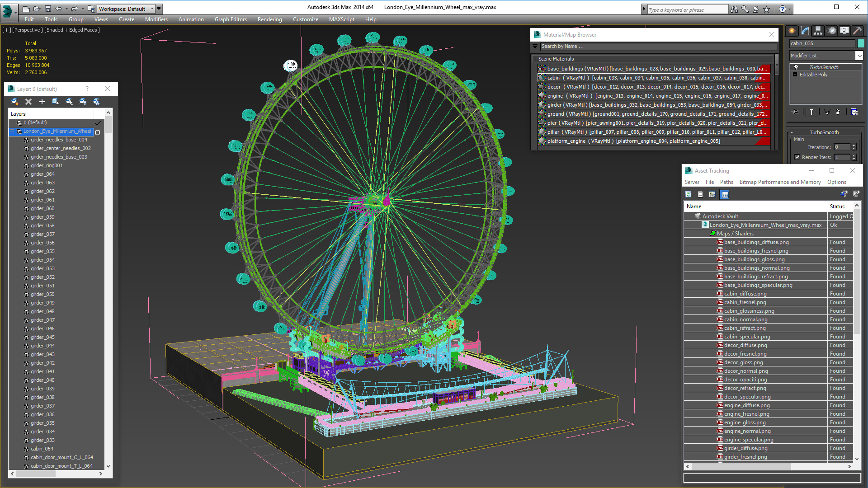Toggle London_Eye_Millennium_Wheel layer current checkbox

point(97,132)
